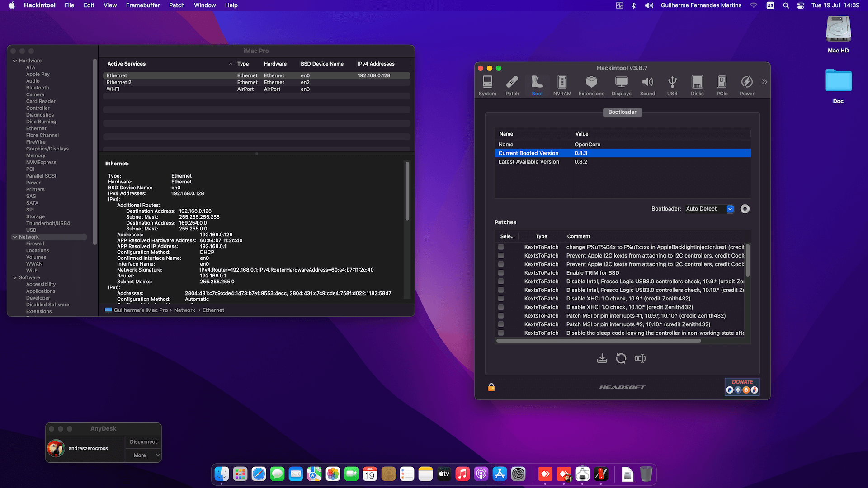Toggle the Disable XHCI 1.0 check 10.9 checkbox
The width and height of the screenshot is (868, 488).
(501, 299)
